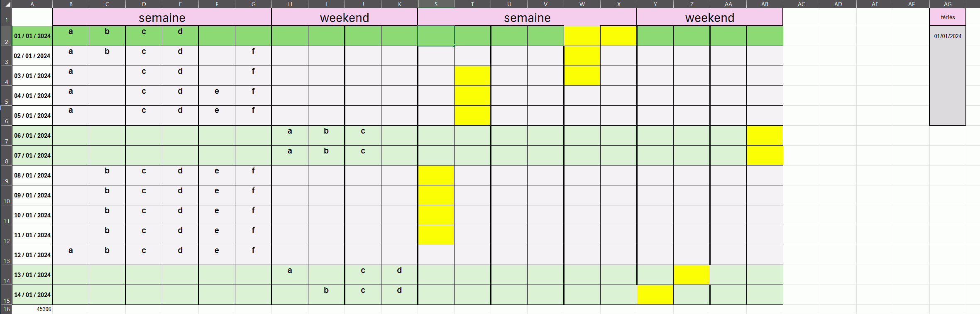
Task: Select column S header
Action: (x=436, y=4)
